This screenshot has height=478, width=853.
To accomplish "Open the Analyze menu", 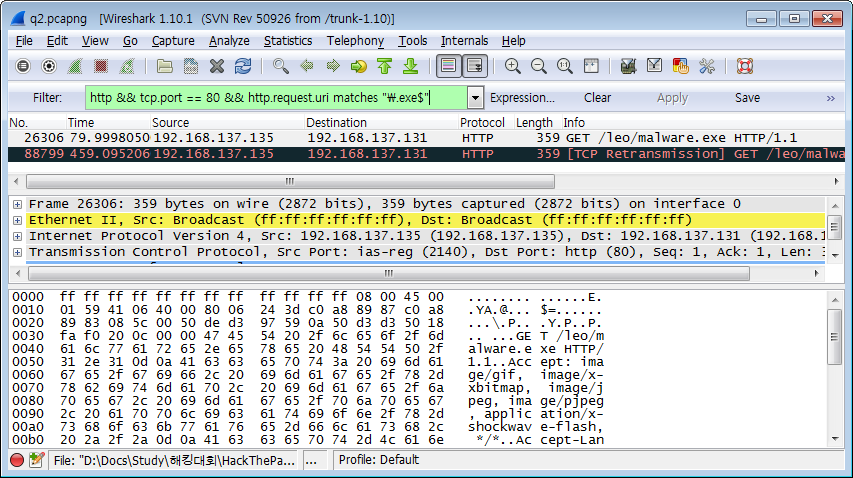I will [x=229, y=41].
